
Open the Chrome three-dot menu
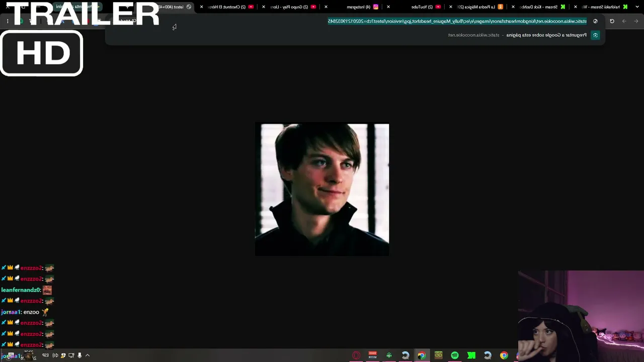click(8, 21)
